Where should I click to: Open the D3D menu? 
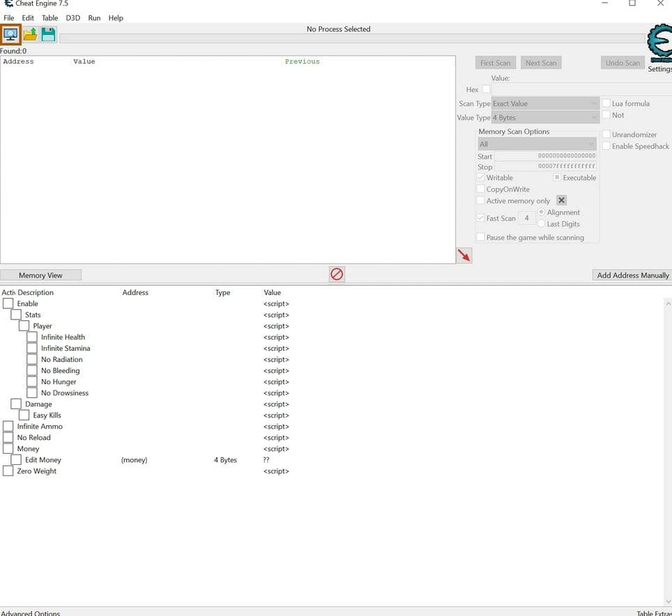[72, 17]
